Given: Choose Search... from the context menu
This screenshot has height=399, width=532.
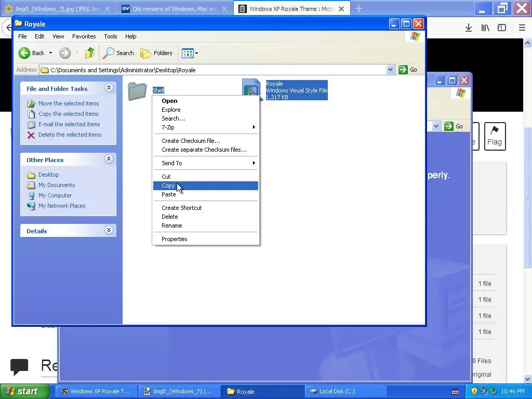Looking at the screenshot, I should 206,118.
